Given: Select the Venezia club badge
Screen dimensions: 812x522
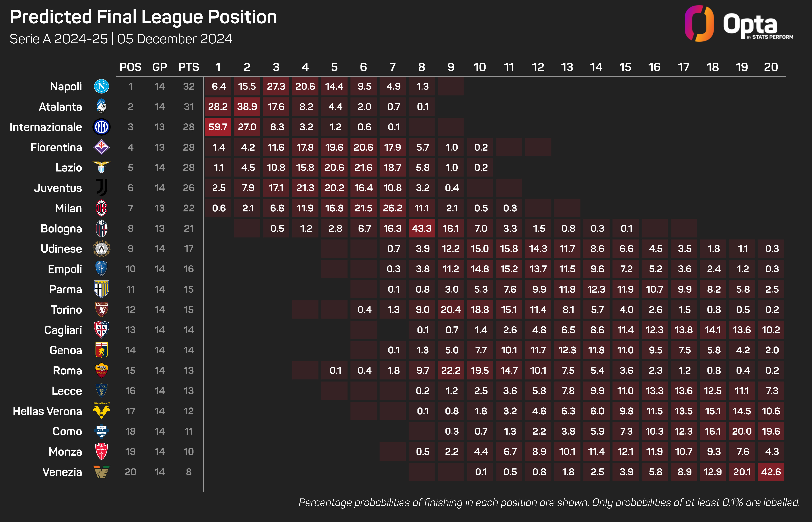Looking at the screenshot, I should coord(101,472).
